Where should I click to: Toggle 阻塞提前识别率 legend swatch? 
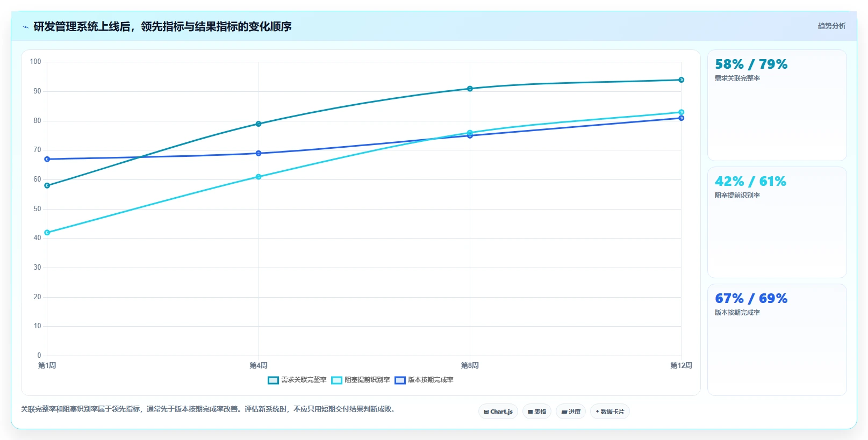pyautogui.click(x=336, y=380)
